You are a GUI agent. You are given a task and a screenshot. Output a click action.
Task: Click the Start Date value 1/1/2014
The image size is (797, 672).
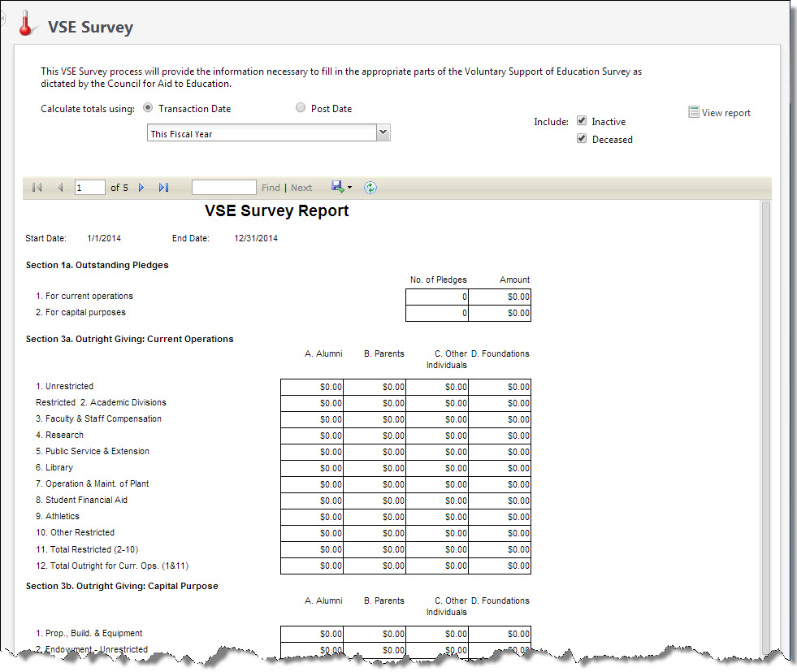(x=104, y=238)
